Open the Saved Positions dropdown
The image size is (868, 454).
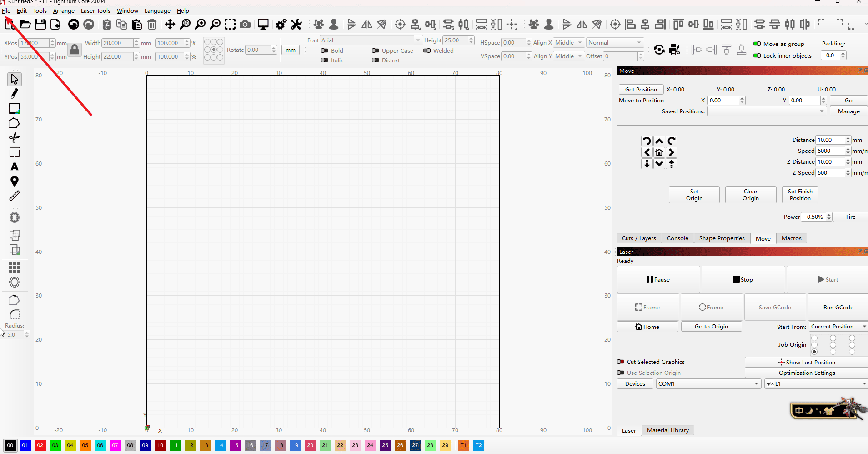pyautogui.click(x=767, y=111)
